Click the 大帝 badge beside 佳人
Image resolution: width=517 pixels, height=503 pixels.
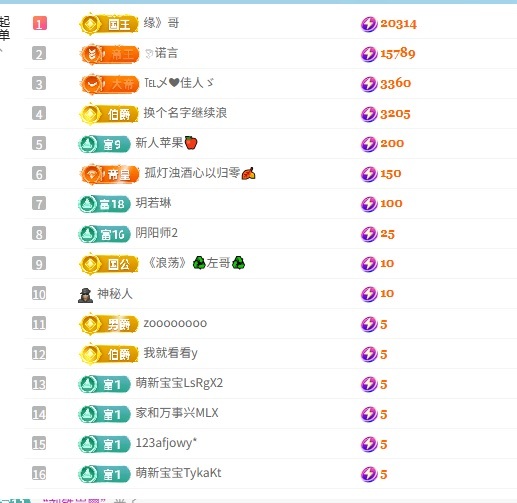click(x=110, y=84)
